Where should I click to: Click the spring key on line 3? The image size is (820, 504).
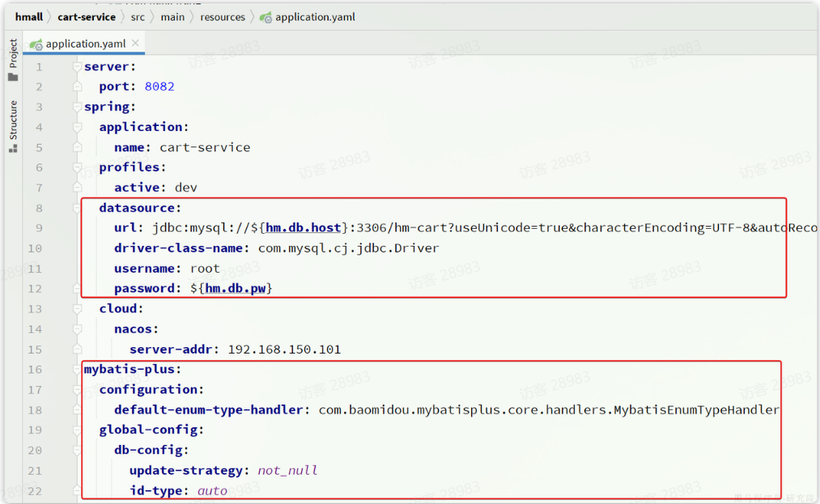(x=106, y=107)
